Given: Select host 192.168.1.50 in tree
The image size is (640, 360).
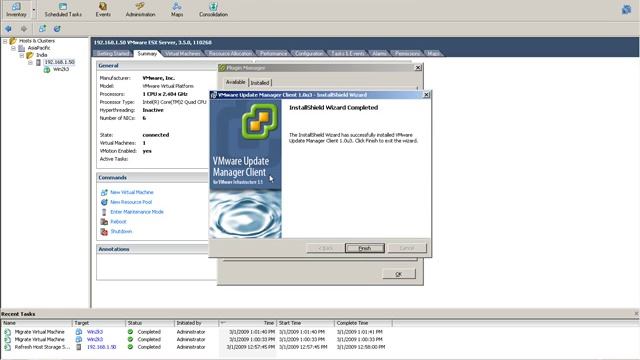Looking at the screenshot, I should pyautogui.click(x=60, y=62).
